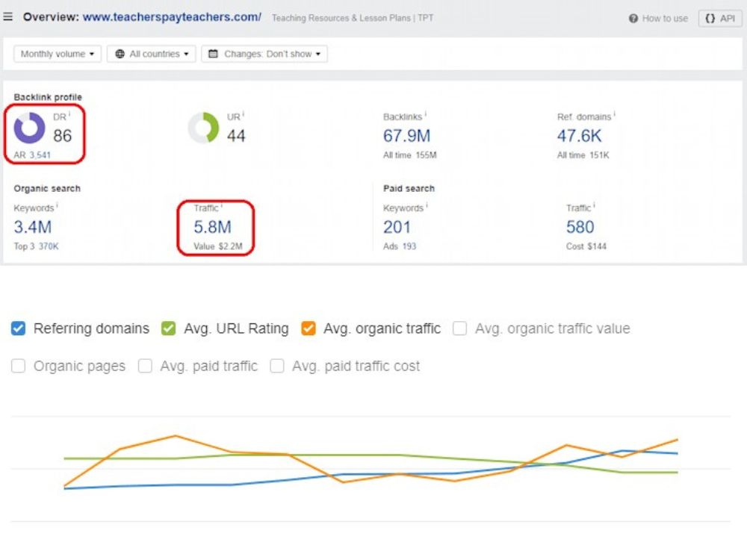
Task: Open the hamburger menu icon
Action: (7, 16)
